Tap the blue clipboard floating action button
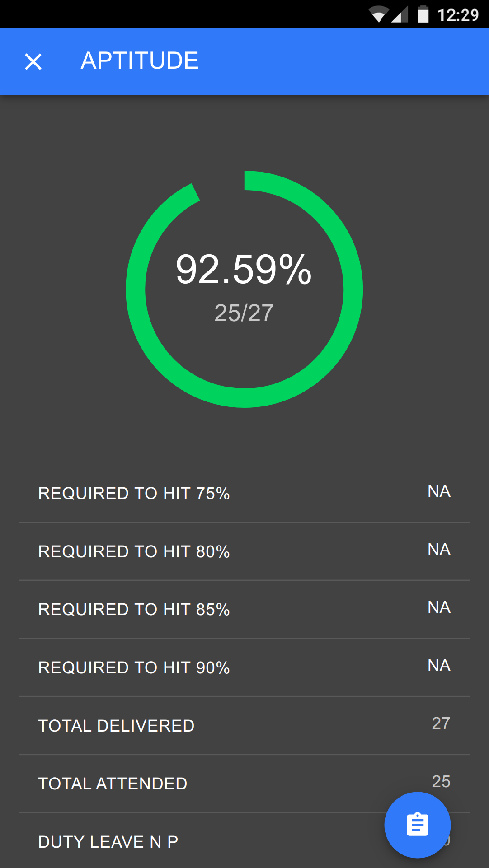Viewport: 489px width, 868px height. [417, 825]
